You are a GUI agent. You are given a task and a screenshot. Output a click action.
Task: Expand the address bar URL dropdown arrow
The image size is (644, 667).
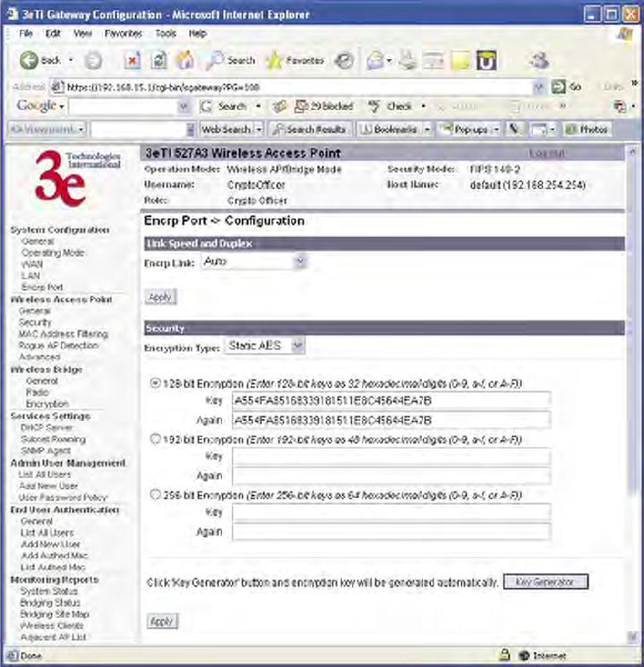point(539,87)
